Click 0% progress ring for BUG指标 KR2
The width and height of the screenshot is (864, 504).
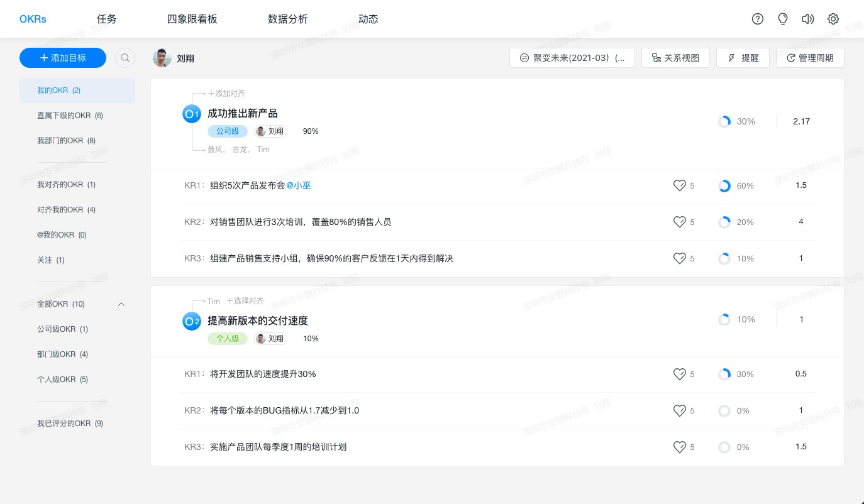(x=724, y=410)
